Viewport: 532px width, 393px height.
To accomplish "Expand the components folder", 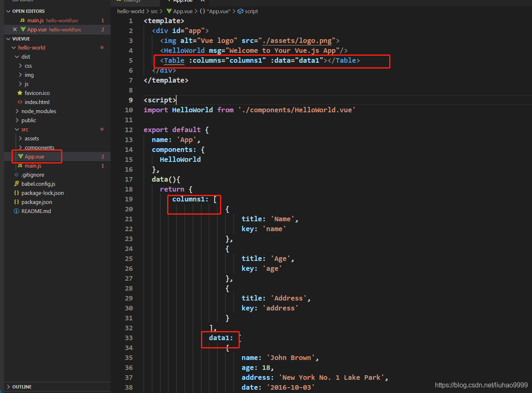I will (x=21, y=147).
